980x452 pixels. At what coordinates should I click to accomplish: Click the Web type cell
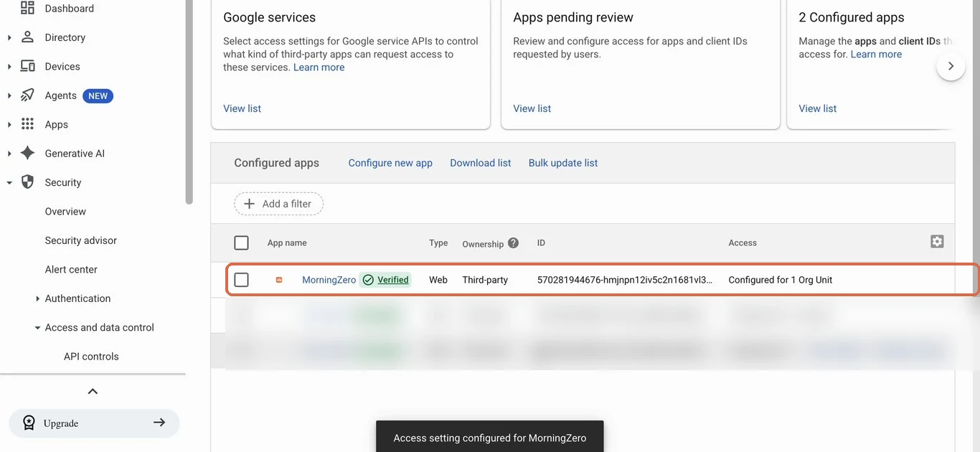(438, 280)
